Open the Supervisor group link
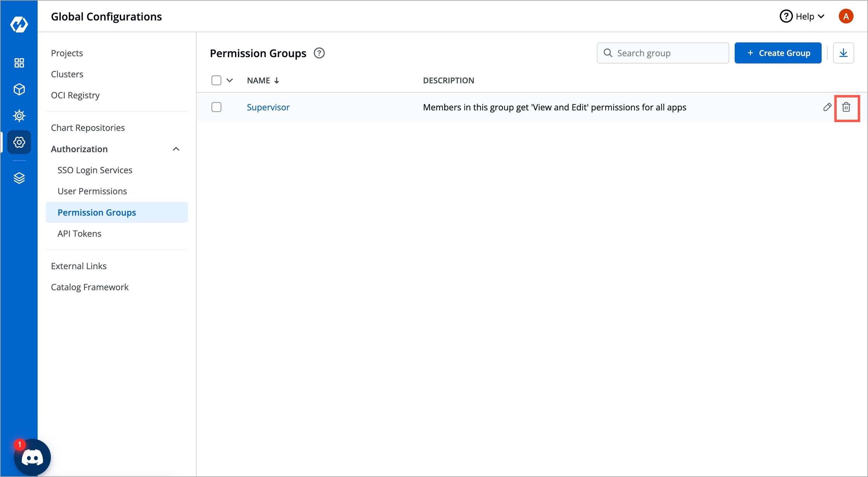Image resolution: width=868 pixels, height=477 pixels. tap(268, 107)
